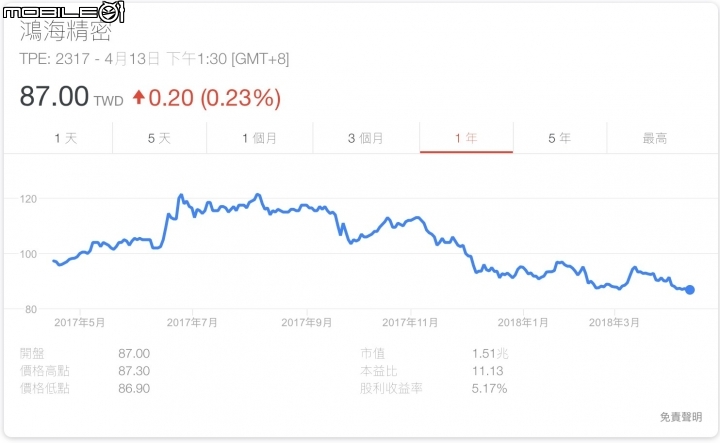
Task: Switch to the 1 個月 tab
Action: tap(259, 138)
